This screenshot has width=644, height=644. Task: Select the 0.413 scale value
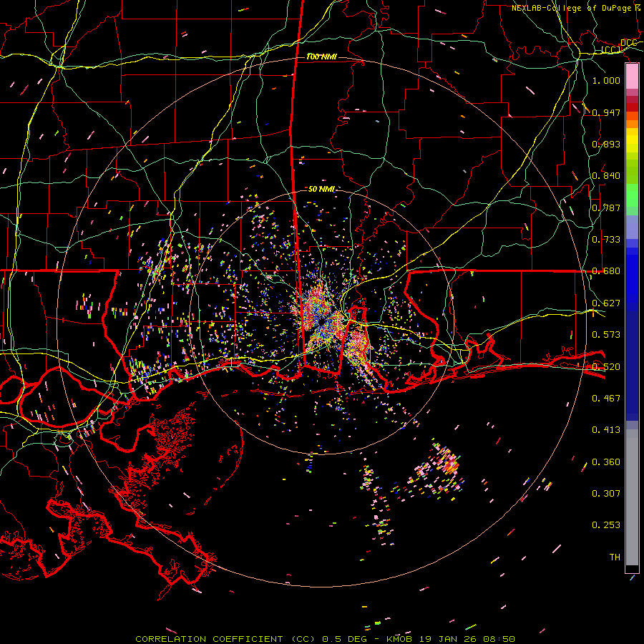pyautogui.click(x=606, y=430)
